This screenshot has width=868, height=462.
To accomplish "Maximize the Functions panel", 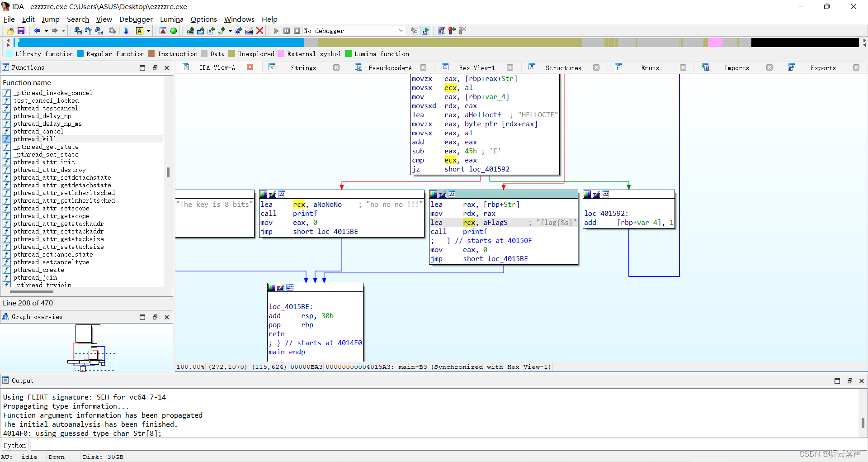I will 142,68.
